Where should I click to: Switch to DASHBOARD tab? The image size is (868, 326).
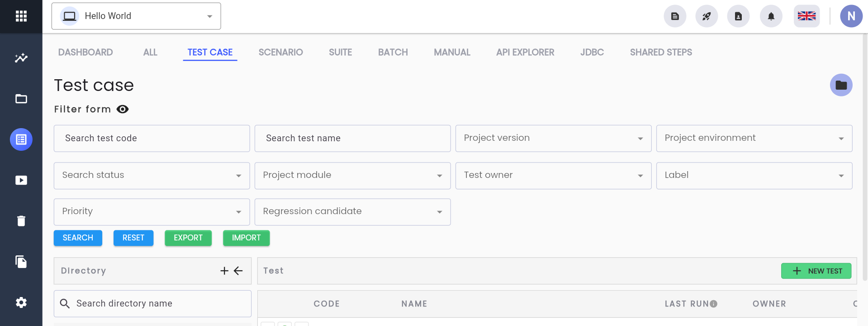pyautogui.click(x=85, y=53)
